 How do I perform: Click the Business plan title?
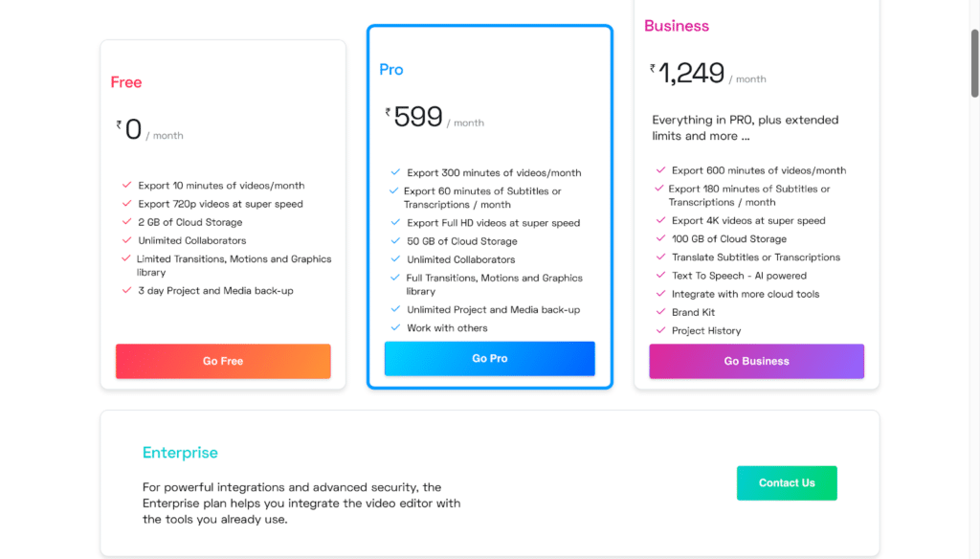(x=677, y=26)
